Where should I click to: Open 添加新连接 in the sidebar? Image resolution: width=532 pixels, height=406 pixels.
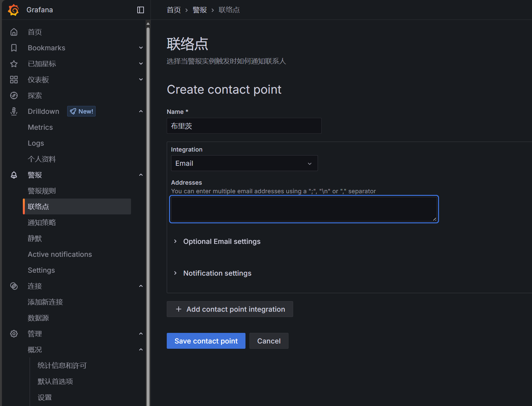tap(45, 302)
